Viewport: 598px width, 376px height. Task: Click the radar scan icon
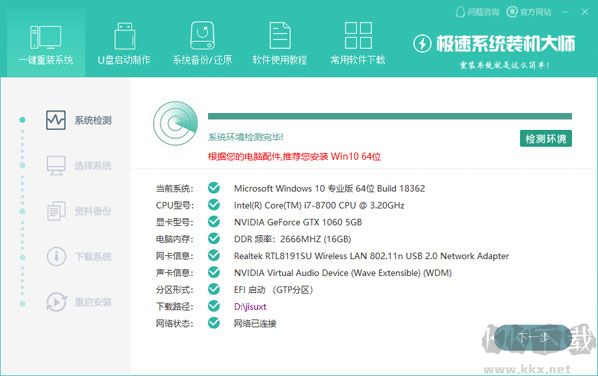pos(175,123)
